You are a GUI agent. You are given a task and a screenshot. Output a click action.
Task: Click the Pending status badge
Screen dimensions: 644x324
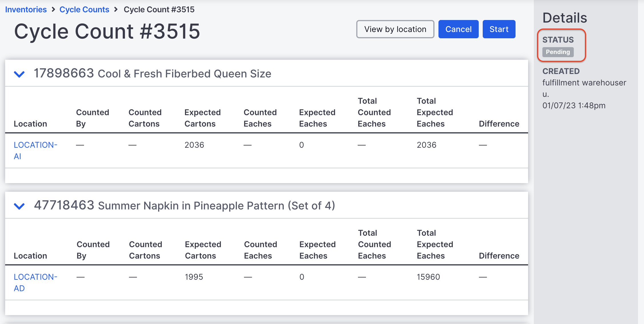click(x=558, y=52)
